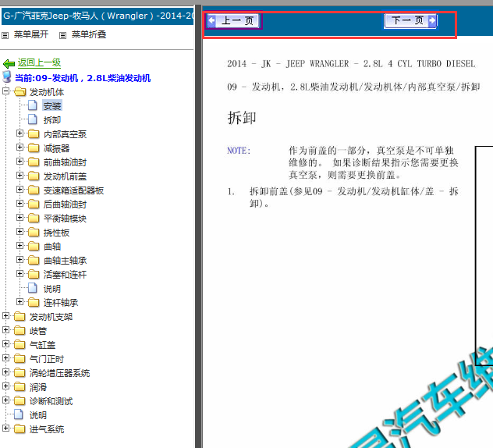Click the G-广汽菲克Jeep-牧马人 title bar text
Viewport: 493px width, 448px height.
pos(98,16)
